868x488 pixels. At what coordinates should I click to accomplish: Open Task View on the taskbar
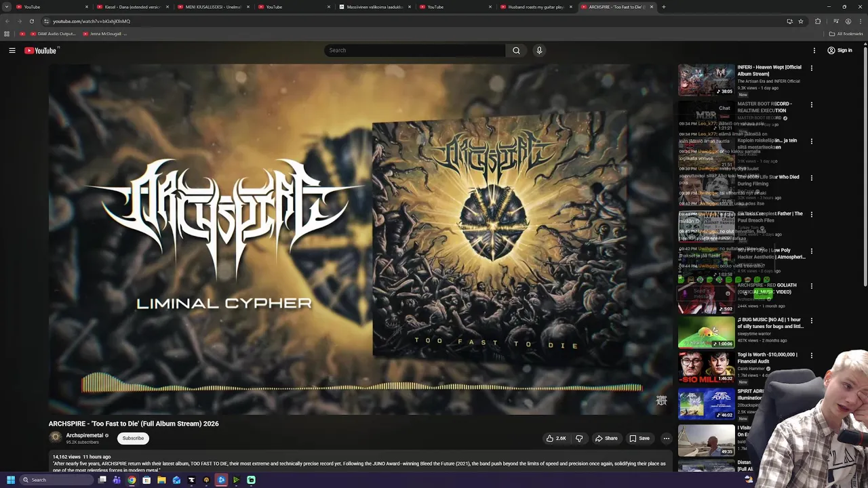[102, 480]
